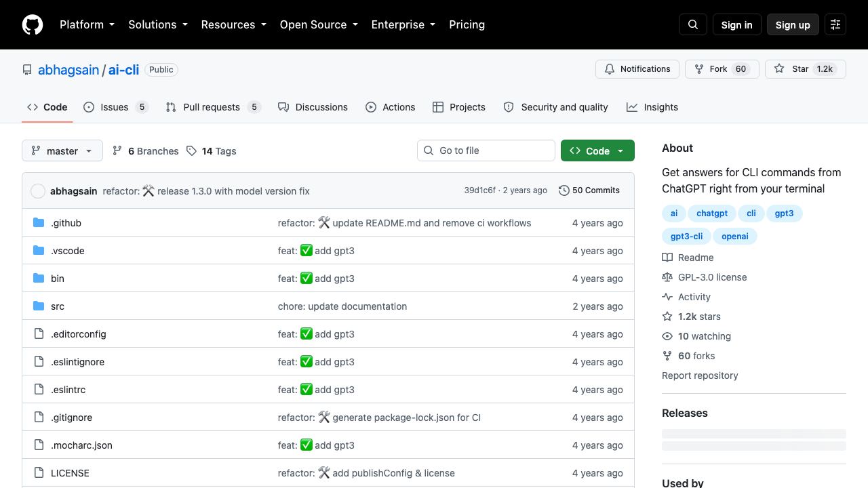Click the Notifications button
Image resolution: width=868 pixels, height=488 pixels.
637,69
